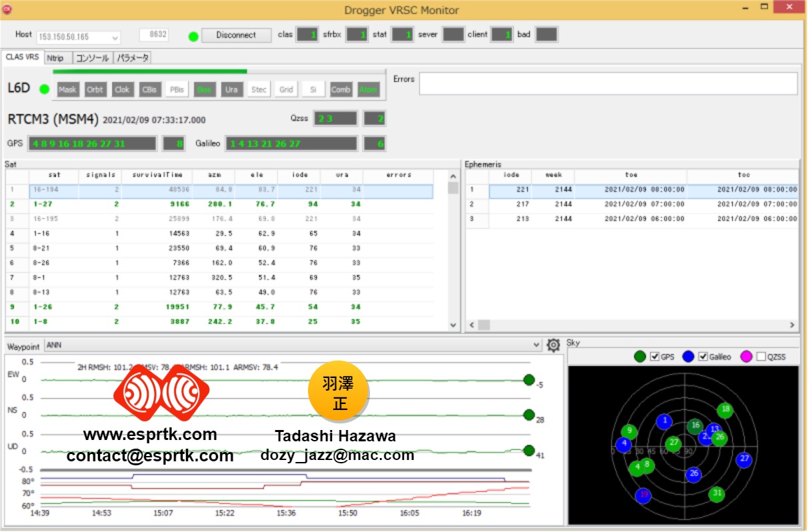Click the Clok message indicator

point(122,89)
